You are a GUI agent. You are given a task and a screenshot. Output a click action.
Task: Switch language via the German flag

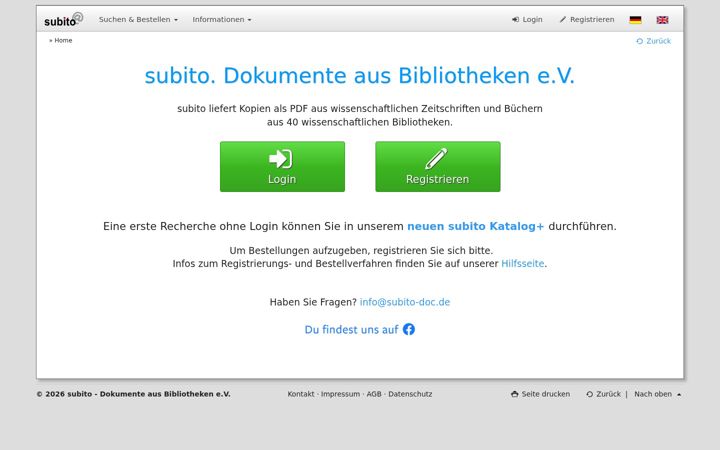635,20
